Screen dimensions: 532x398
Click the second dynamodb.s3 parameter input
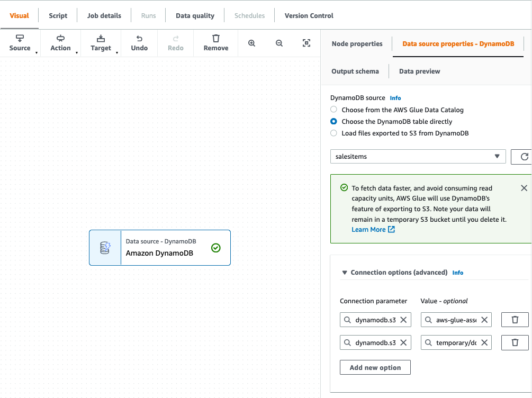tap(375, 343)
